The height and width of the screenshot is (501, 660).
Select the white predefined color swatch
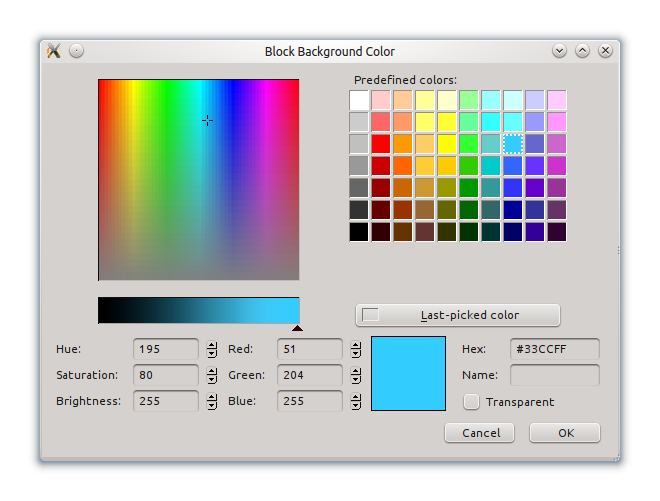[359, 100]
